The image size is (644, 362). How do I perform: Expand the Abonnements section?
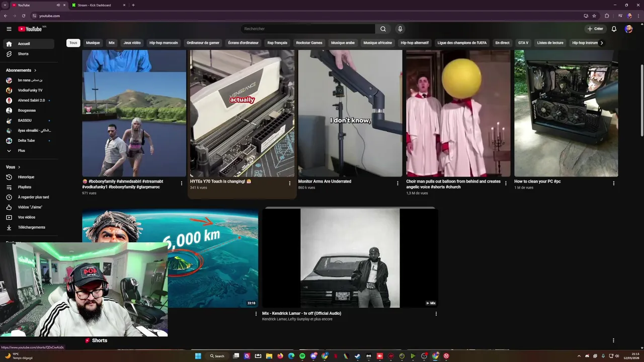pyautogui.click(x=21, y=70)
